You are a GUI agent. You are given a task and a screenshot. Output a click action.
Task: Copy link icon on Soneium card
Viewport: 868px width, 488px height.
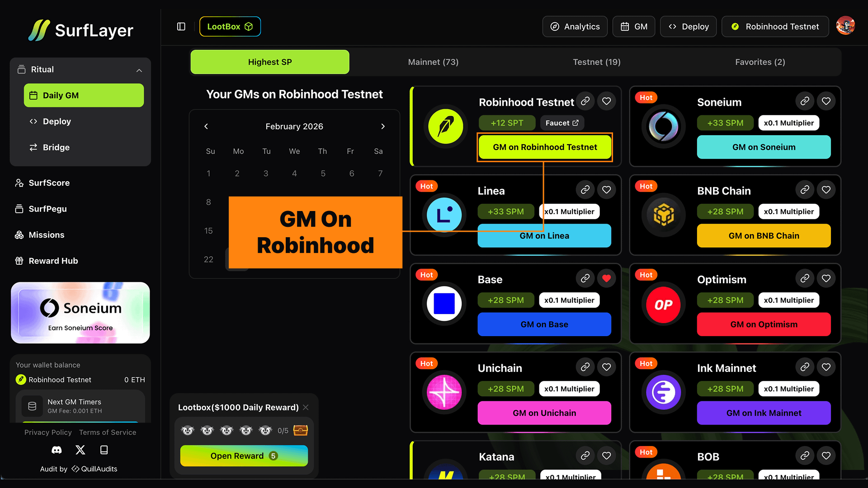tap(805, 101)
